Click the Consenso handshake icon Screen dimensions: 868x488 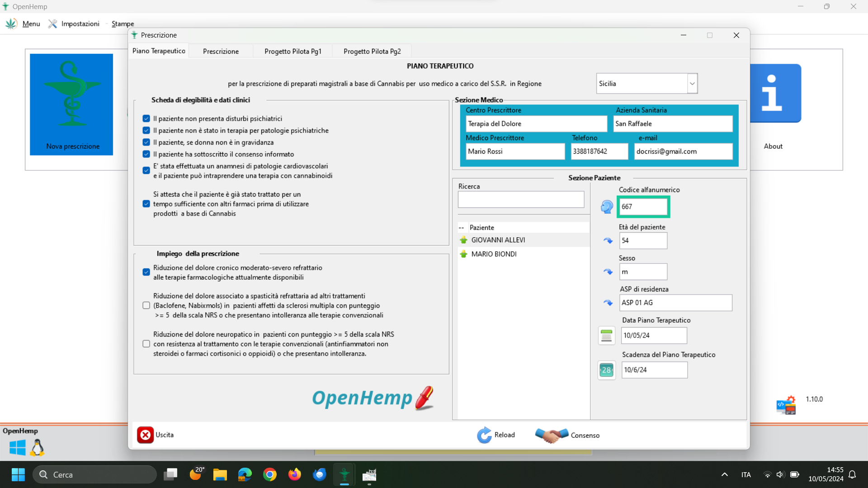[552, 435]
